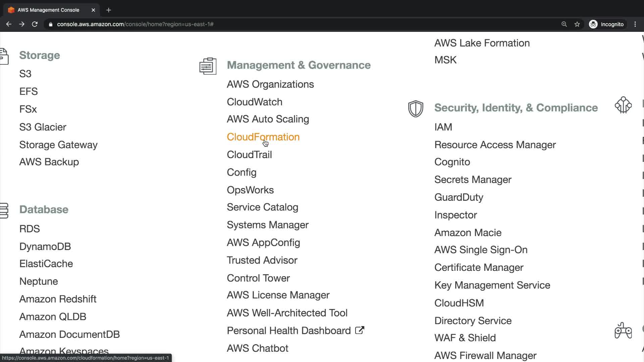
Task: Click the back navigation arrow
Action: coord(9,24)
